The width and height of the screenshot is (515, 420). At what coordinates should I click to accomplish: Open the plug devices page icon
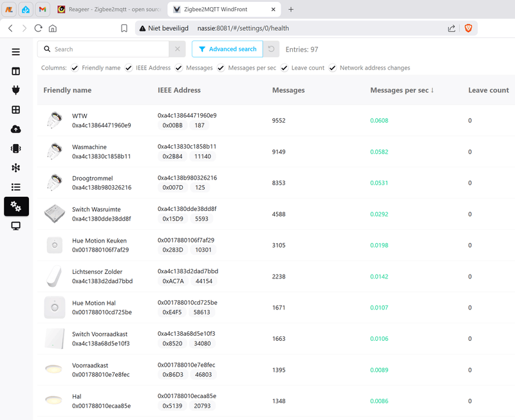click(x=16, y=90)
